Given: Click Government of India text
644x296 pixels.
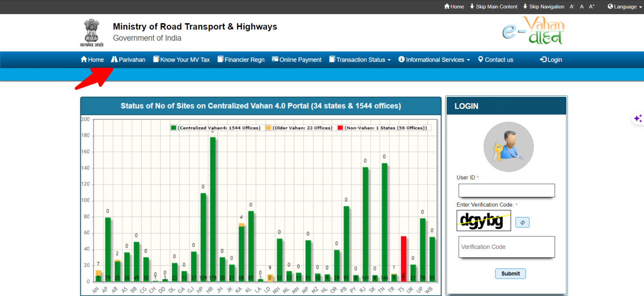Looking at the screenshot, I should point(147,38).
